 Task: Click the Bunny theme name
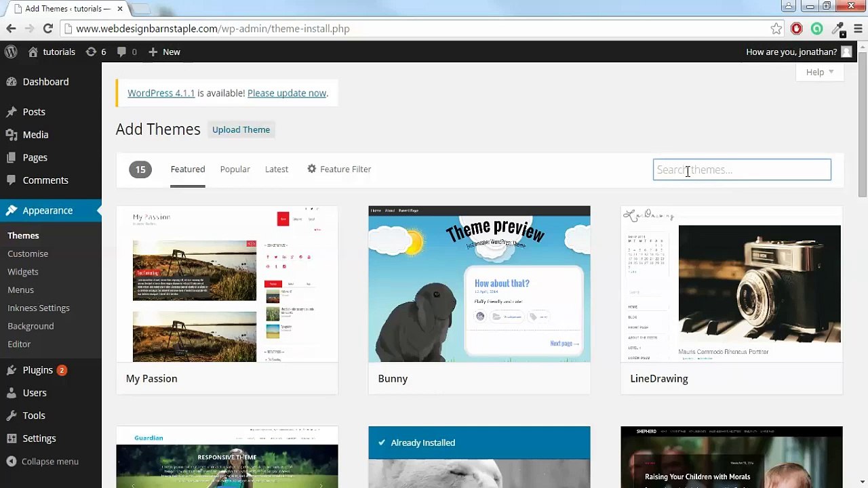point(393,378)
